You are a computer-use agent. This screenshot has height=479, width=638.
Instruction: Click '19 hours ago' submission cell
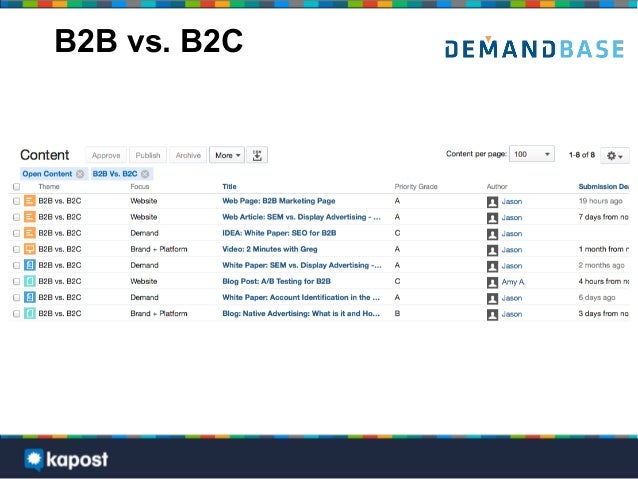tap(601, 201)
